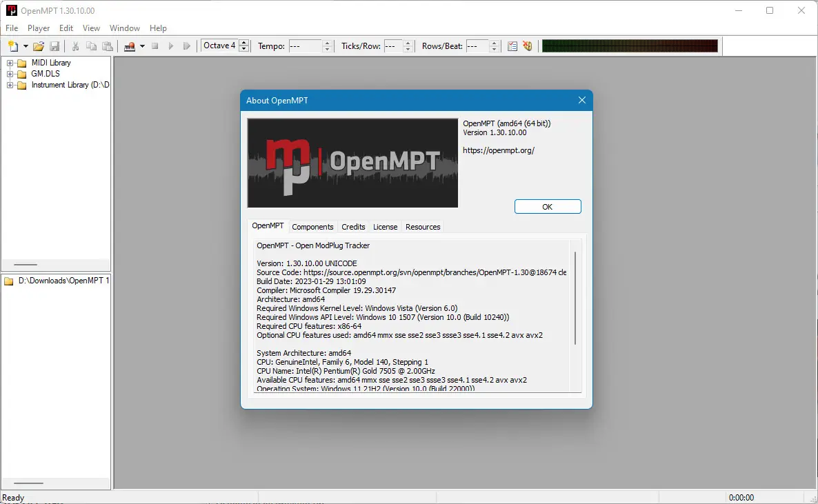818x504 pixels.
Task: Click the Octave 4 field
Action: 219,46
